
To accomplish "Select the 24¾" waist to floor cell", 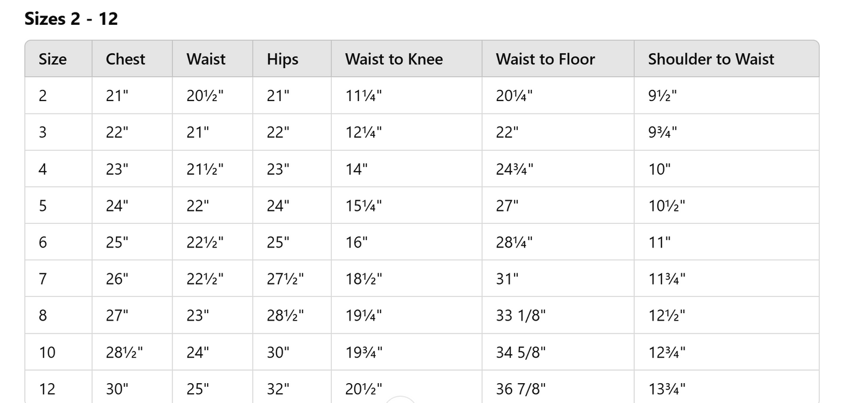I will click(514, 169).
